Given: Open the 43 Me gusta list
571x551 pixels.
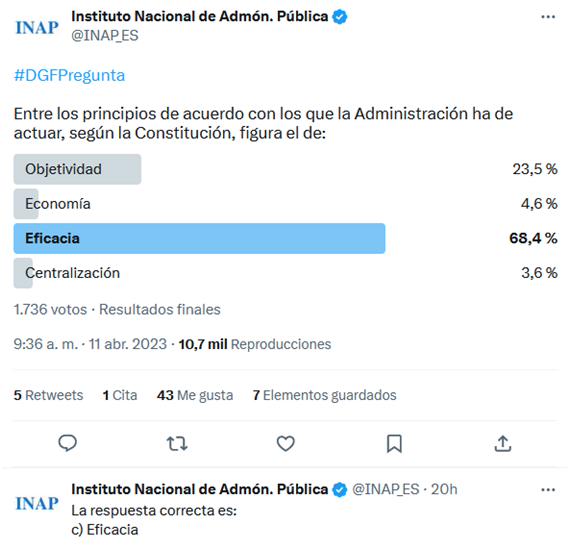Looking at the screenshot, I should tap(195, 395).
